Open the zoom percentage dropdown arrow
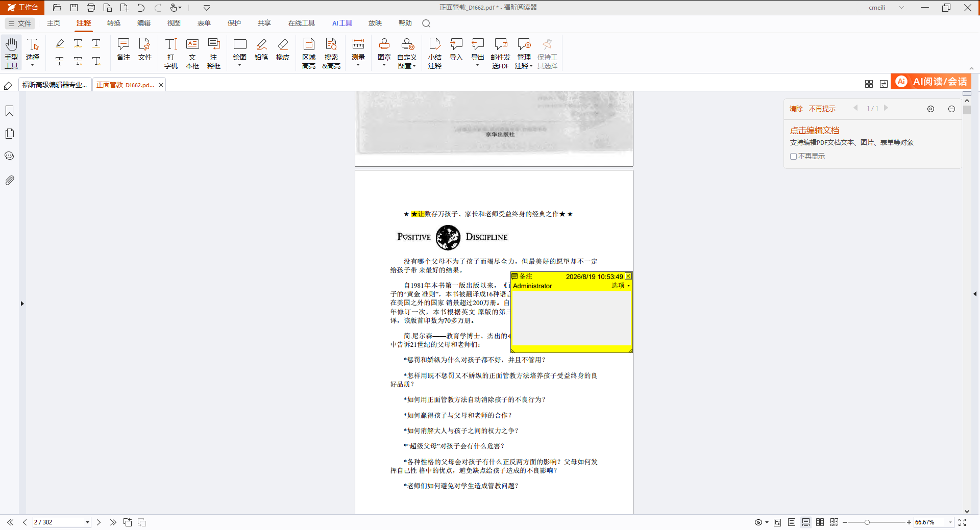980x530 pixels. click(x=950, y=522)
